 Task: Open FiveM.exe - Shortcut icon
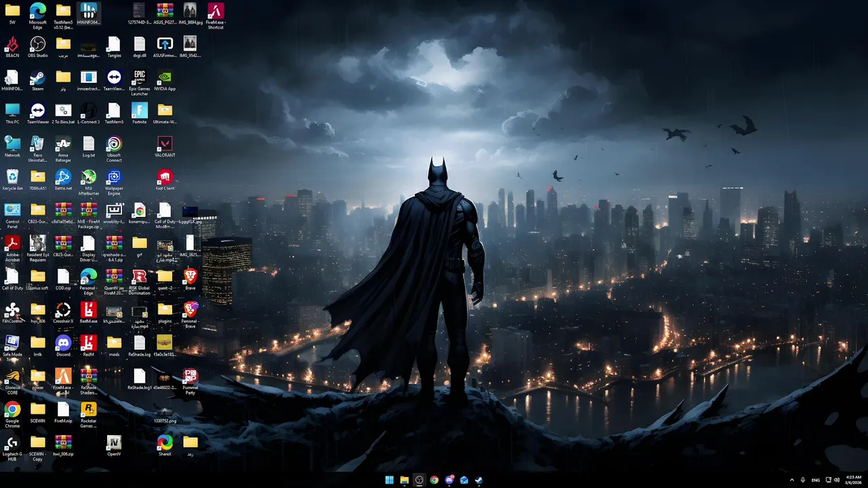click(x=216, y=17)
